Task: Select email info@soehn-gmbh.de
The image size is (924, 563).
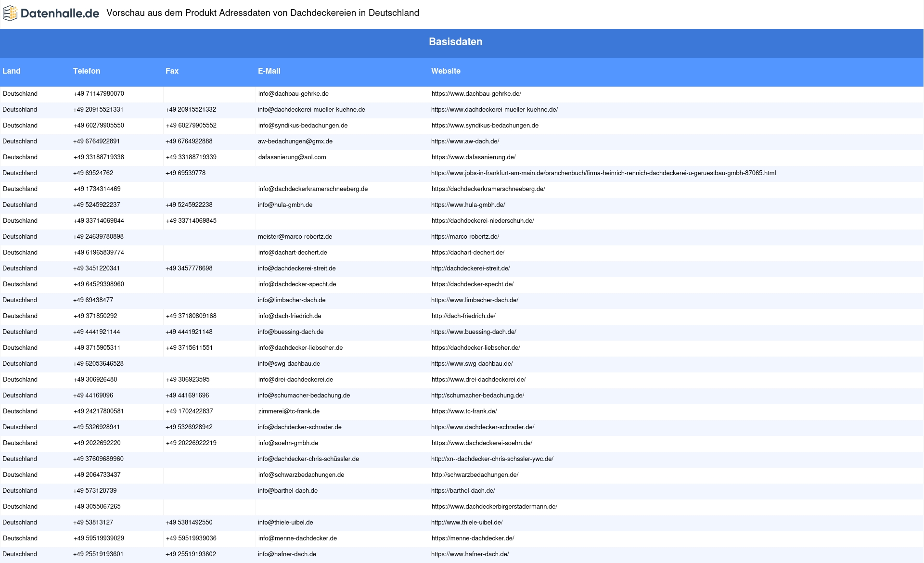Action: (x=288, y=443)
